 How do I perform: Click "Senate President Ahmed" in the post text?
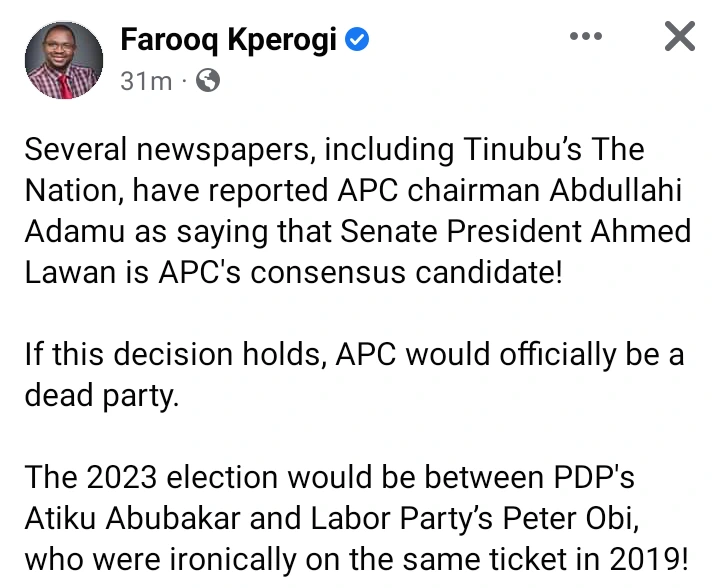517,232
